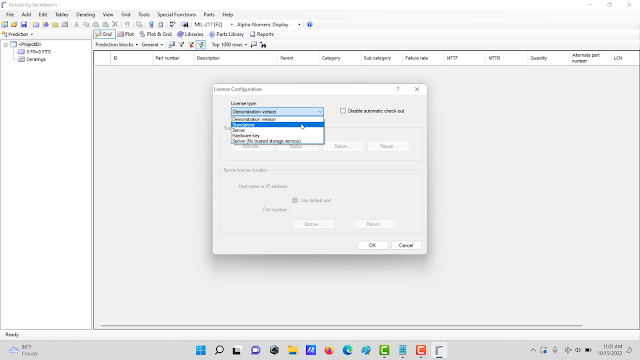
Task: Open the License type combo box
Action: click(x=277, y=111)
